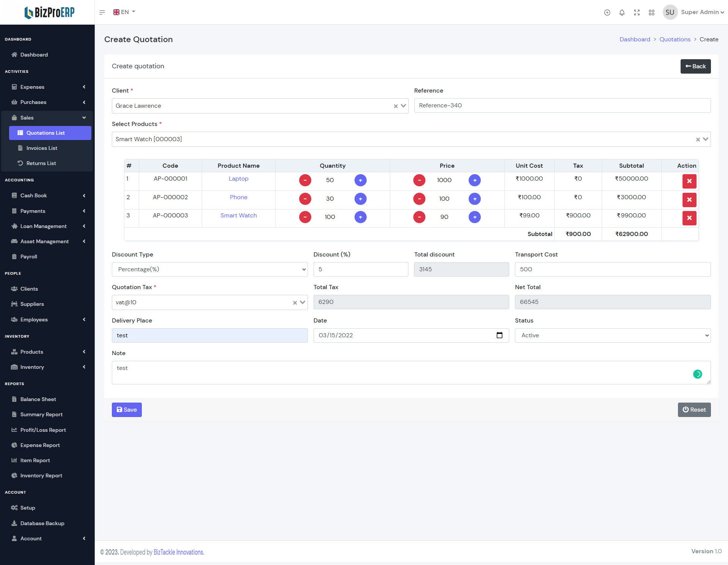Image resolution: width=728 pixels, height=565 pixels.
Task: Click the notification bell icon
Action: [622, 13]
